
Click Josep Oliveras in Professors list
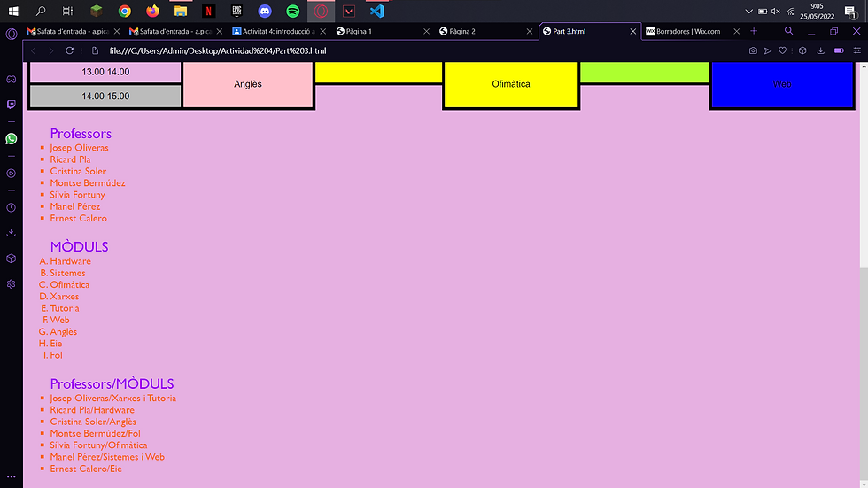[x=79, y=148]
